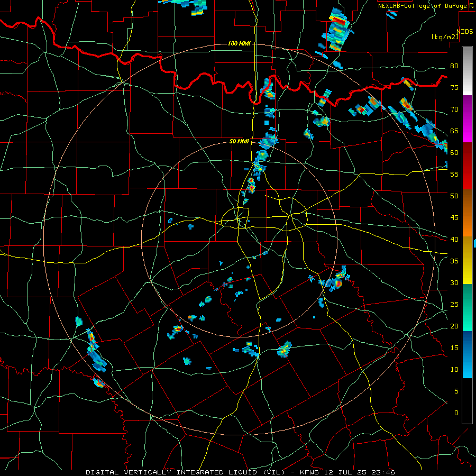This screenshot has width=476, height=476.
Task: Click the kg/m2 units label
Action: [445, 37]
